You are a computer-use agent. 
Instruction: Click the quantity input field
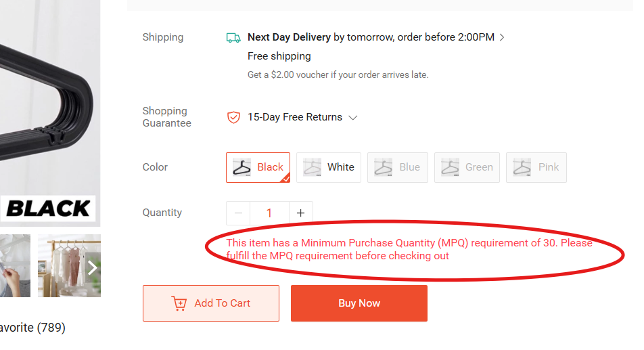point(269,213)
